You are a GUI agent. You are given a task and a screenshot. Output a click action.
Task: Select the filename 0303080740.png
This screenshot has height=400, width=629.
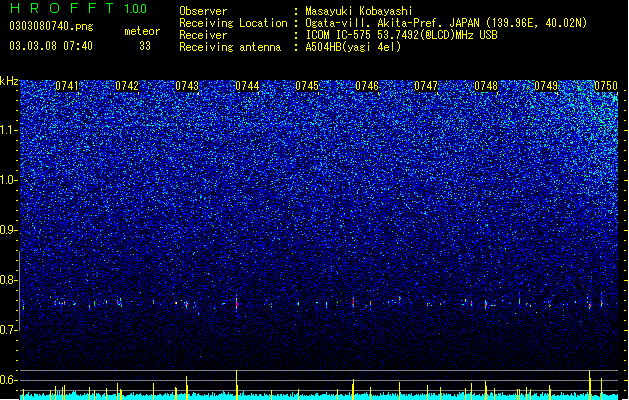(x=51, y=26)
